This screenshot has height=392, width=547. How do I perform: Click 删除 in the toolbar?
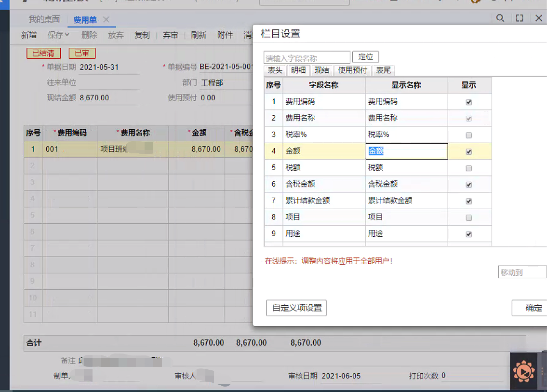(x=89, y=35)
